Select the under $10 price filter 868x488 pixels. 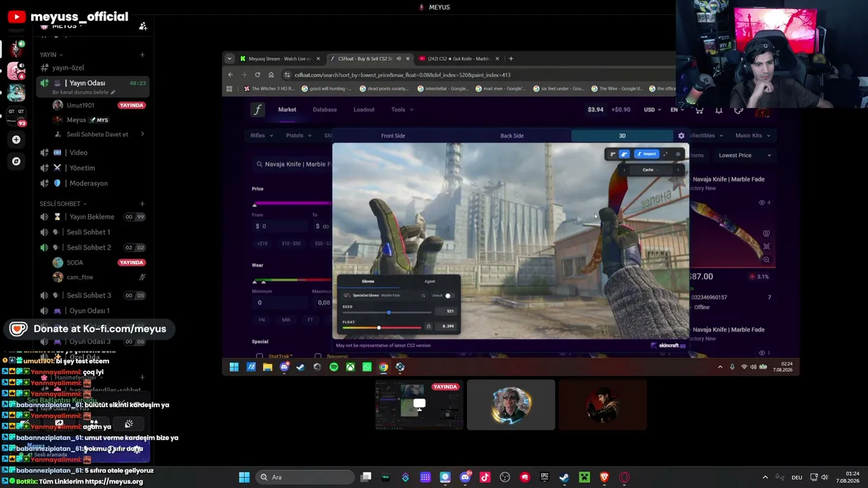(262, 243)
